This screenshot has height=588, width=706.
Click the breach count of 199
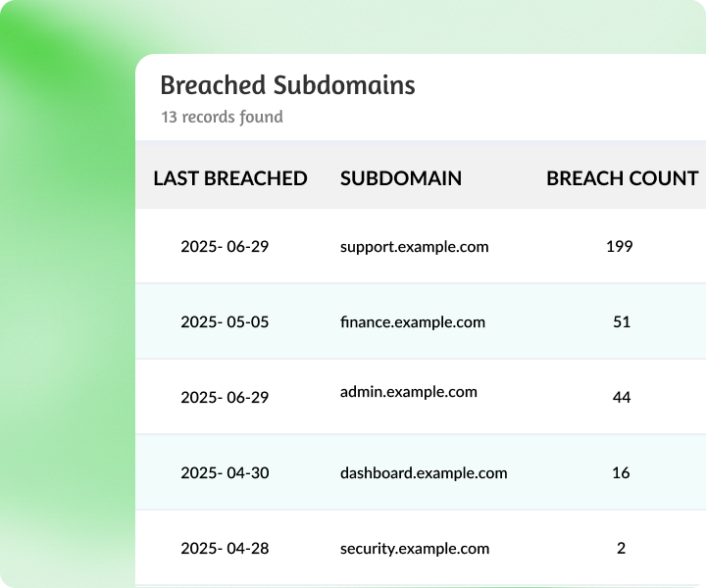point(620,246)
